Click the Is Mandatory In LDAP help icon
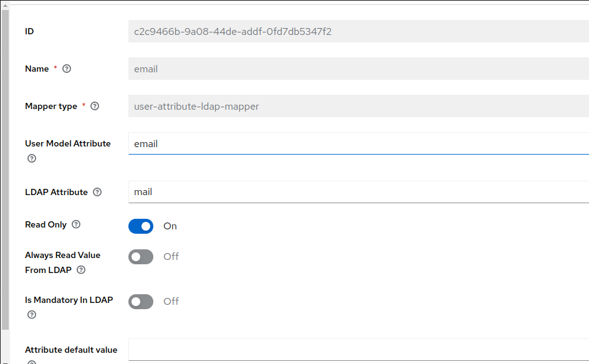Image resolution: width=589 pixels, height=364 pixels. [32, 315]
